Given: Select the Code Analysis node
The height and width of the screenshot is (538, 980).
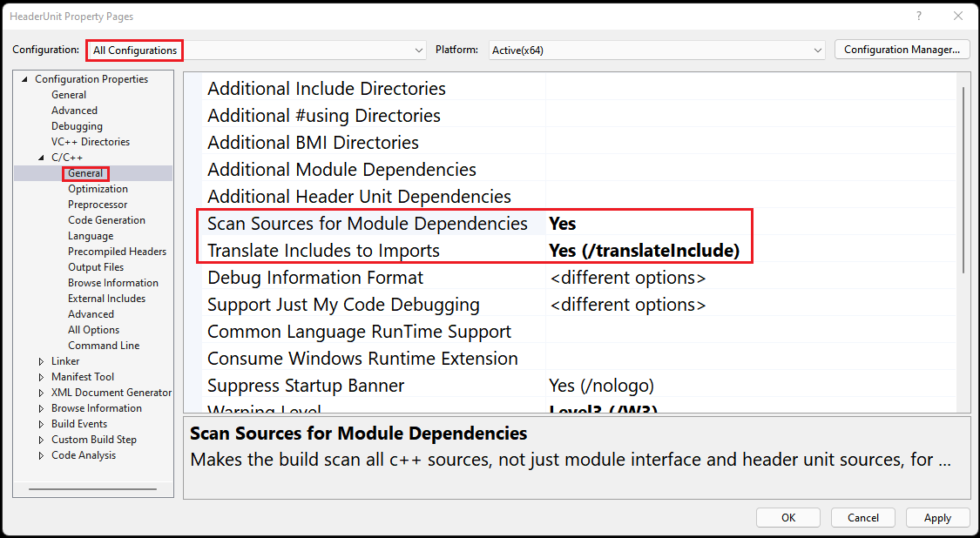Looking at the screenshot, I should (83, 454).
